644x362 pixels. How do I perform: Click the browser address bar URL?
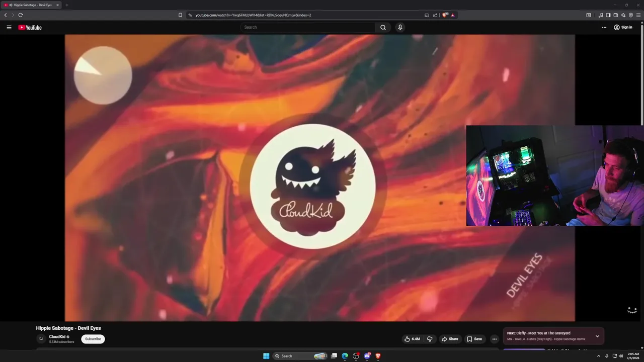tap(253, 15)
